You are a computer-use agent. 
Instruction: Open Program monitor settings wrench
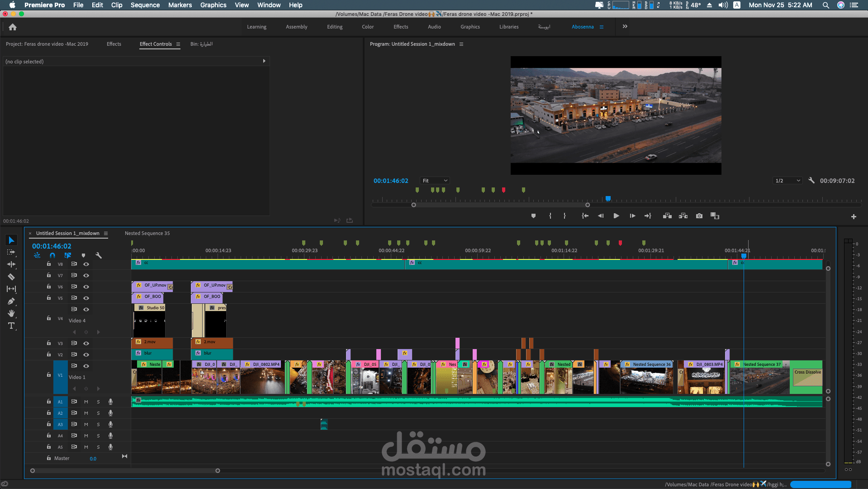click(811, 180)
